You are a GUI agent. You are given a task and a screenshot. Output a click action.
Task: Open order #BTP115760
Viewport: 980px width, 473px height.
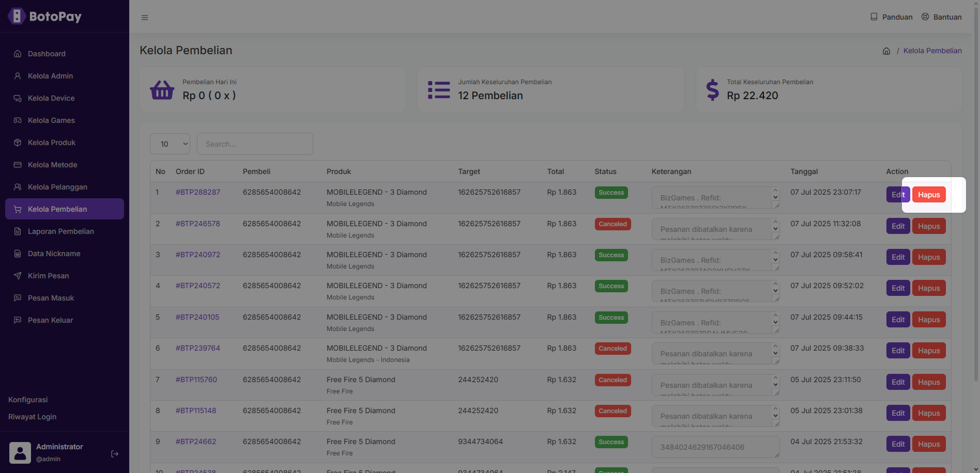pos(196,380)
